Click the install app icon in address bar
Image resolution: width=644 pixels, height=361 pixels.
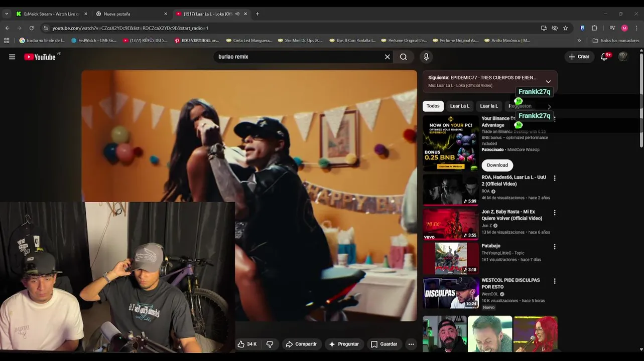pos(544,28)
